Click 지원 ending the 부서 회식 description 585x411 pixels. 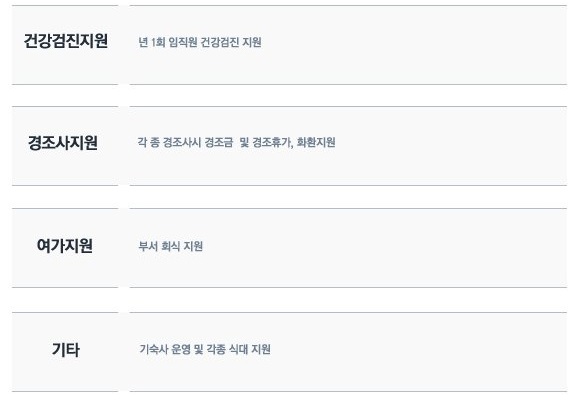click(193, 246)
